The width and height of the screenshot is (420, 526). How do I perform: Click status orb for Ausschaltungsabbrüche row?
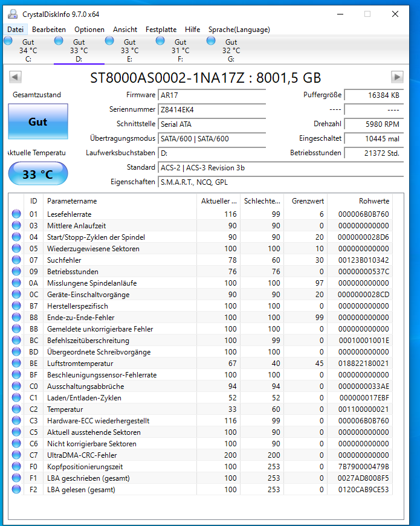16,386
